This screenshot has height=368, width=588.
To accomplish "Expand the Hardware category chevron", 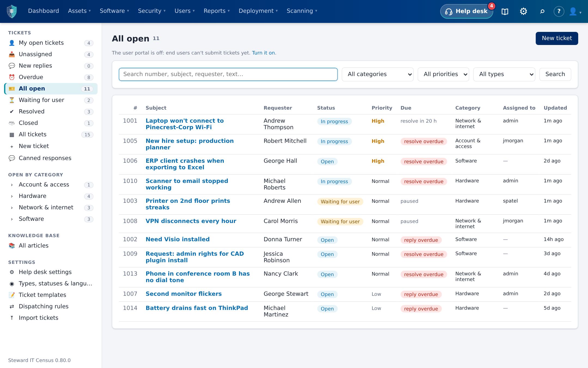I will tap(12, 196).
